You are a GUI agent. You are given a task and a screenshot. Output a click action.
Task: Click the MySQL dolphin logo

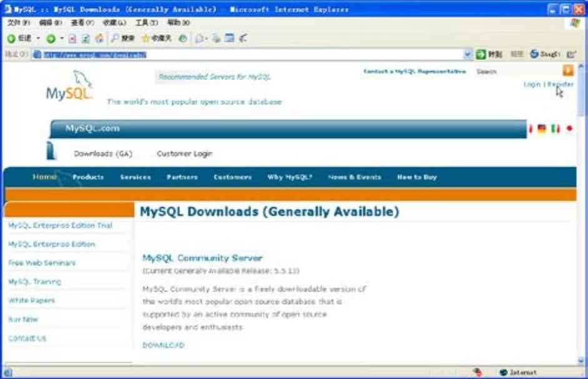[x=69, y=85]
